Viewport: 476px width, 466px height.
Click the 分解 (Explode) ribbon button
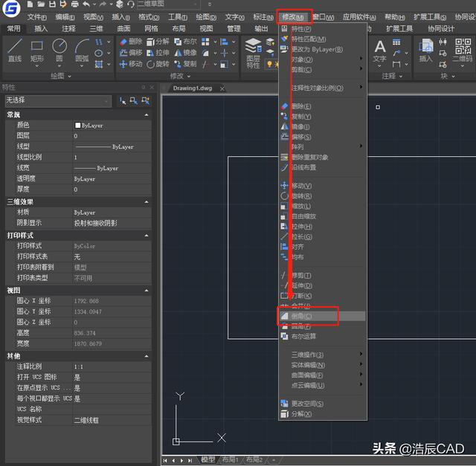[x=158, y=42]
